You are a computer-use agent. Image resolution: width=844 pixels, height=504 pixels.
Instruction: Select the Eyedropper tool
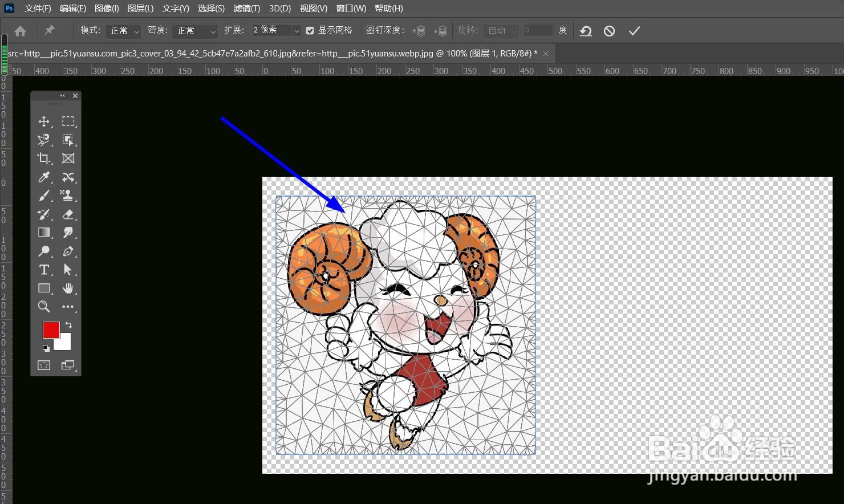click(44, 177)
